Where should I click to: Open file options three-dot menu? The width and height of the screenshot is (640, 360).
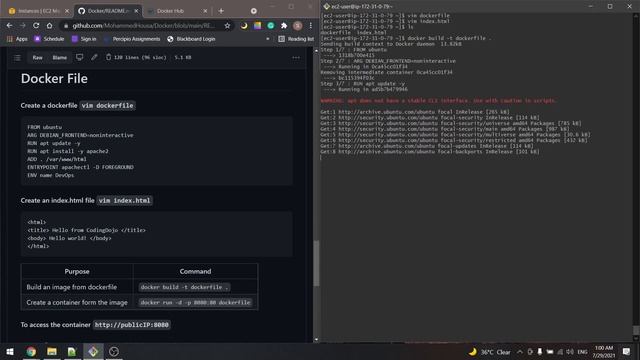[296, 58]
